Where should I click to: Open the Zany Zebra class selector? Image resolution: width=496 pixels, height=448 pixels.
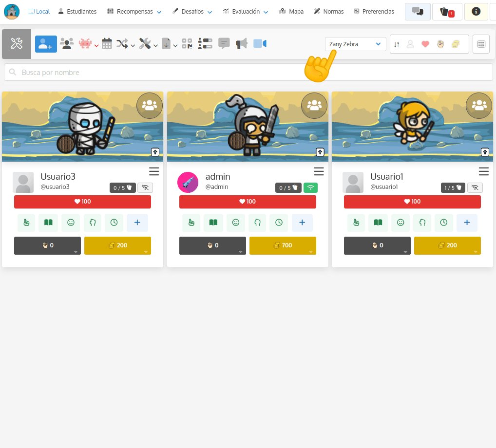[355, 44]
